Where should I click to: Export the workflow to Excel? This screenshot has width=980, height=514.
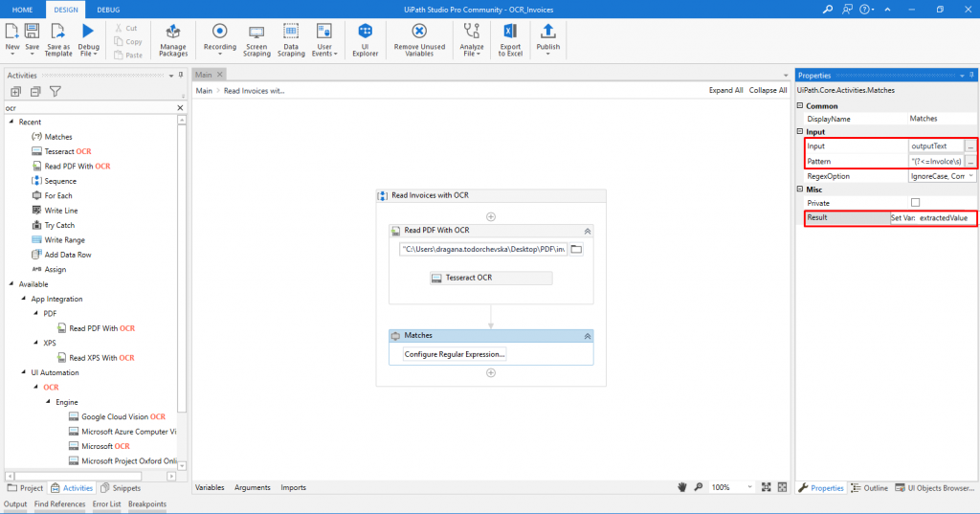tap(510, 40)
